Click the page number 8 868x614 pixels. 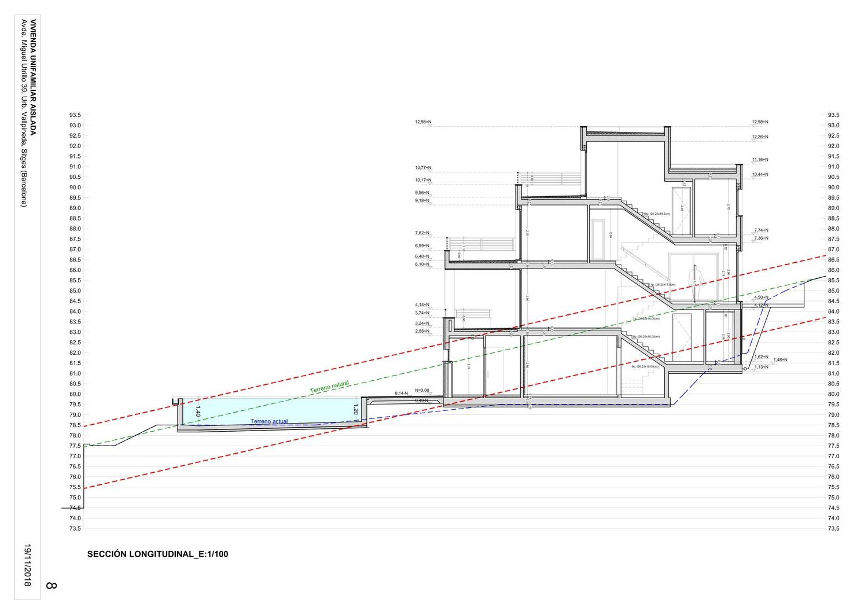pyautogui.click(x=50, y=586)
